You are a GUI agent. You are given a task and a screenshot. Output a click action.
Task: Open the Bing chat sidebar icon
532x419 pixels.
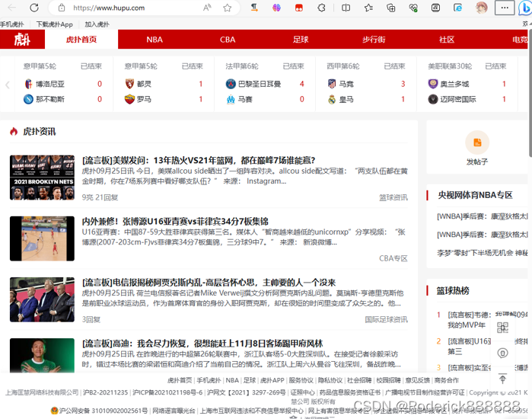click(525, 8)
